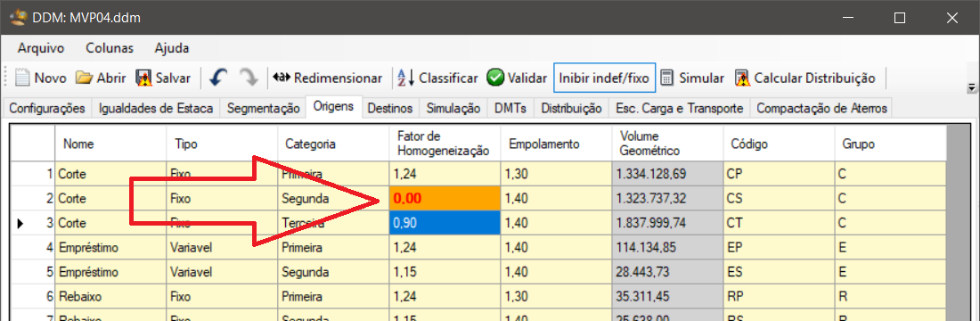
Task: Undo with the blue back arrow
Action: 219,78
